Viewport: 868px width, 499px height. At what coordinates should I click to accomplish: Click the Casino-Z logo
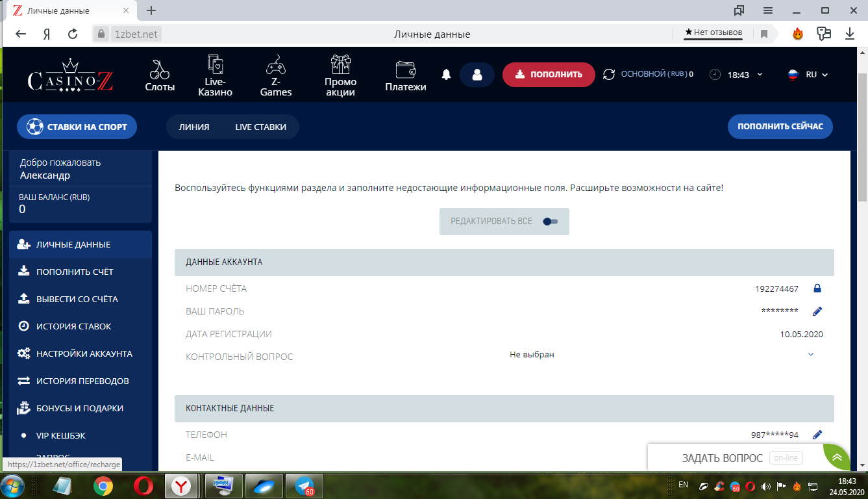click(70, 76)
